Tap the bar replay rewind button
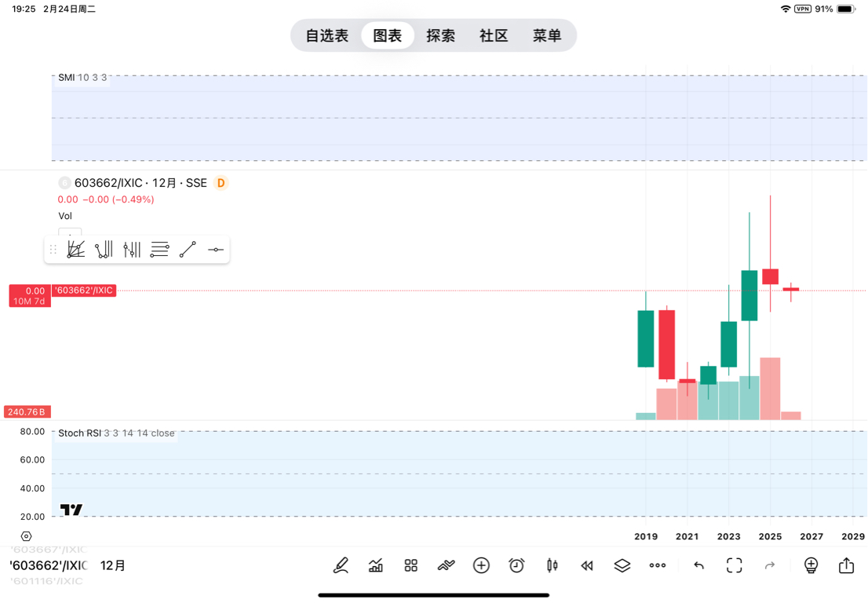The image size is (868, 603). [587, 565]
